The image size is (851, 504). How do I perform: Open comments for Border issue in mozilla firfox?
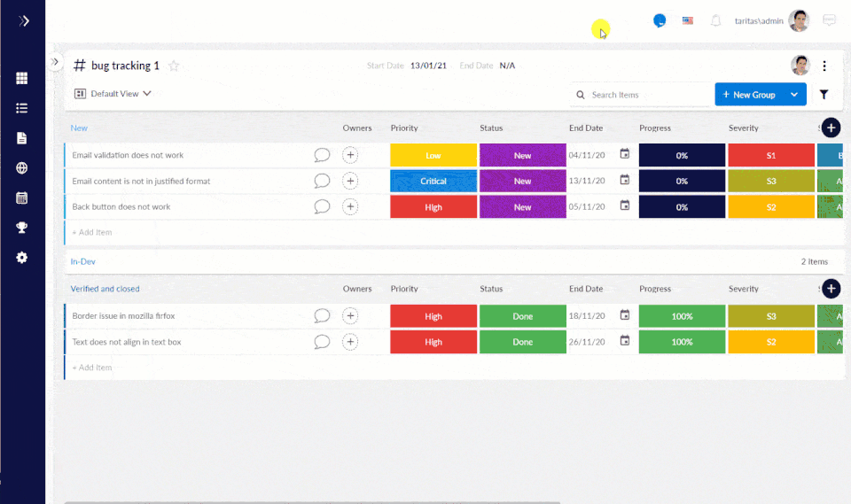pyautogui.click(x=322, y=315)
